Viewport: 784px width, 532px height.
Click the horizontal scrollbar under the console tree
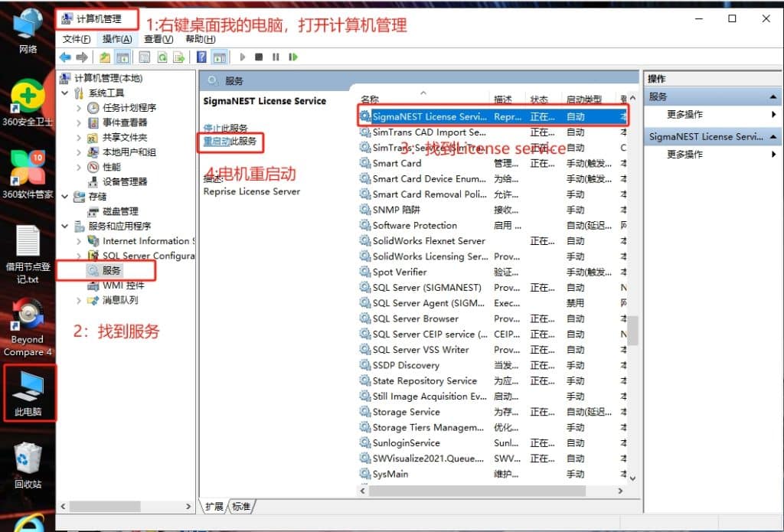(105, 507)
